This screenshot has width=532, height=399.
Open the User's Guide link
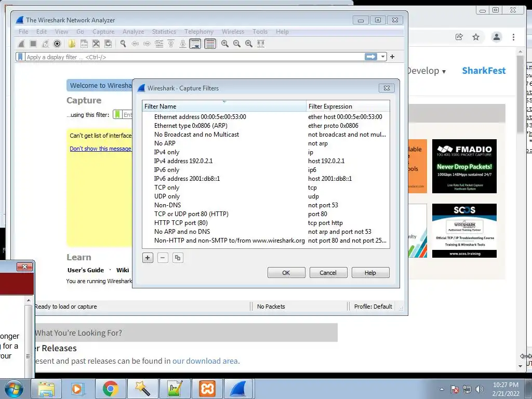(86, 270)
